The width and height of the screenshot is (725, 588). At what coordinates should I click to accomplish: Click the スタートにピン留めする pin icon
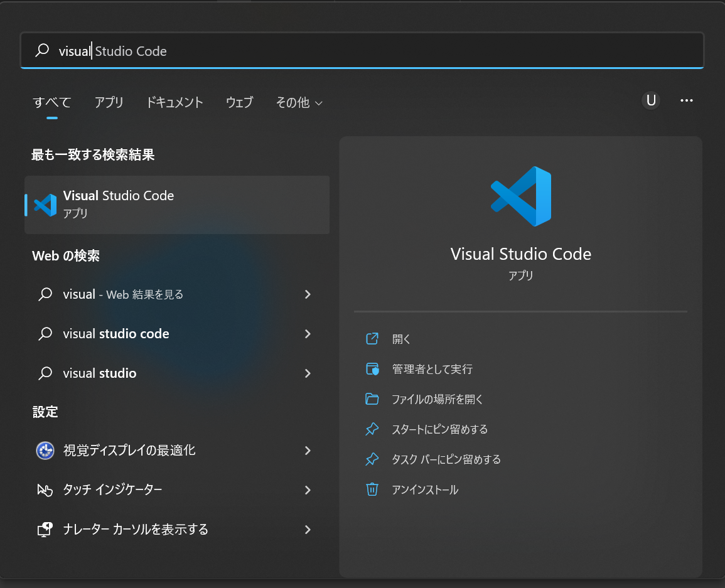[373, 429]
